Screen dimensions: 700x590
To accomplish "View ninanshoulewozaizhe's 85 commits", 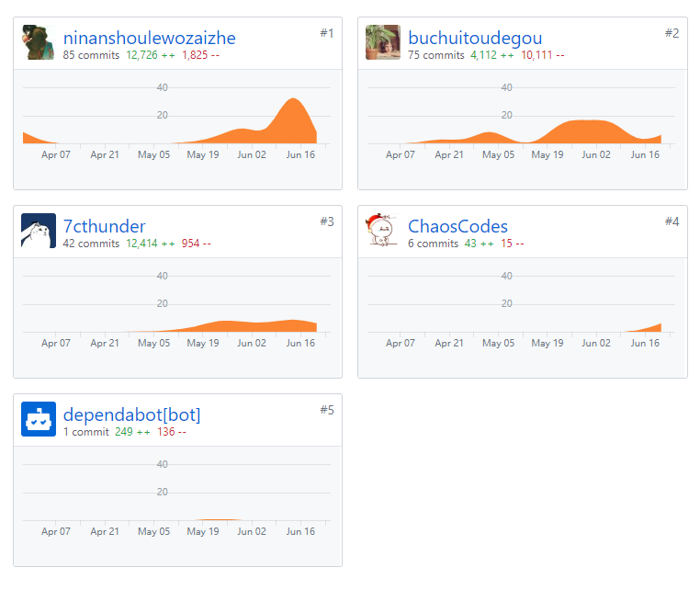I will click(91, 55).
